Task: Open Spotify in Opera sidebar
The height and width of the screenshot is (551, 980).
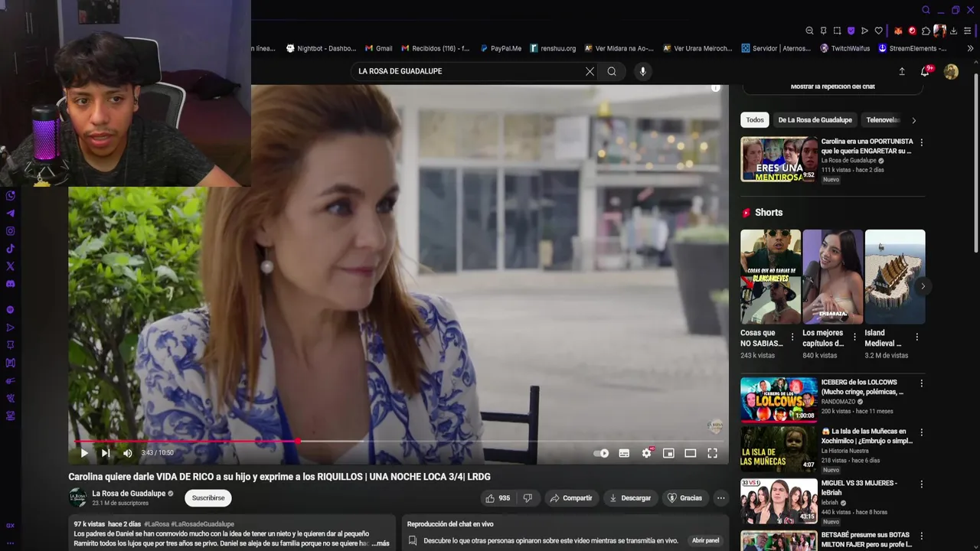Action: click(x=10, y=310)
